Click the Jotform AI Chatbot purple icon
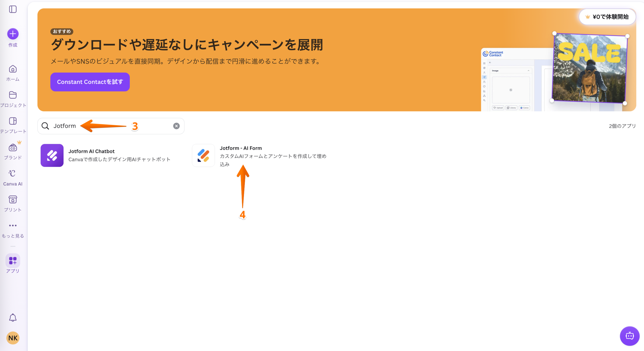The width and height of the screenshot is (644, 351). (52, 155)
